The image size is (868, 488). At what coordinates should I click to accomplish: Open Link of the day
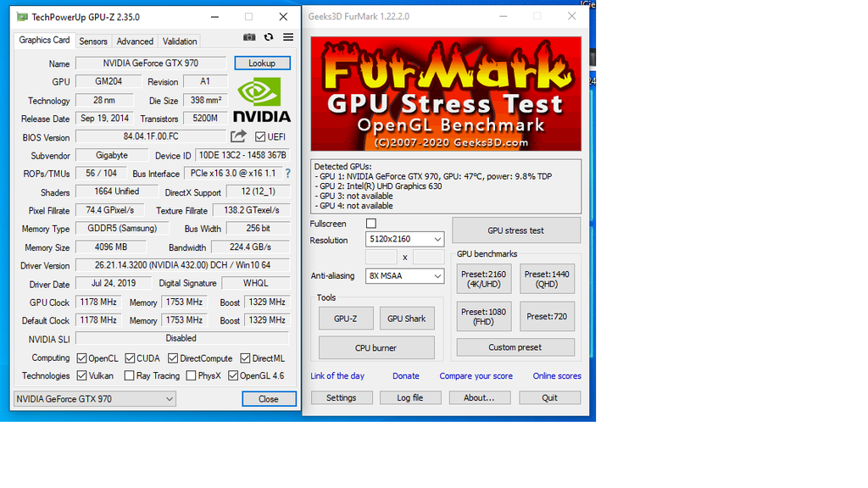[337, 375]
